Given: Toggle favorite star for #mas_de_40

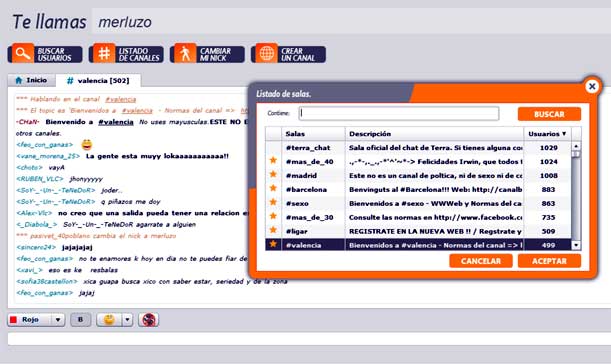Looking at the screenshot, I should (x=273, y=160).
